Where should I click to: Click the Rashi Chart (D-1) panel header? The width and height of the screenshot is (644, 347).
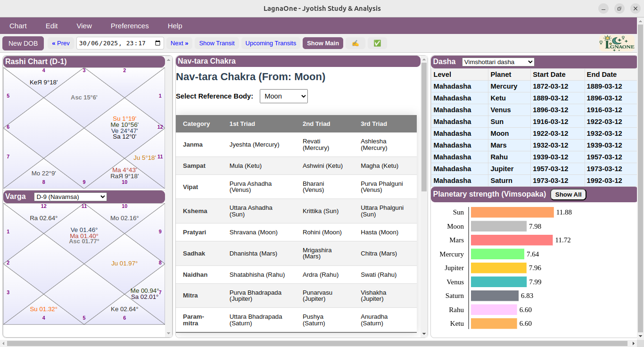84,62
